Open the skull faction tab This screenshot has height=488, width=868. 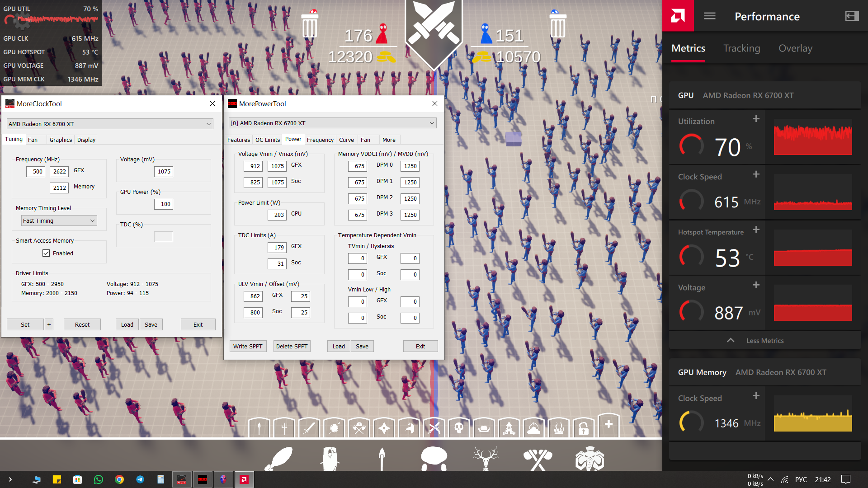tap(459, 427)
